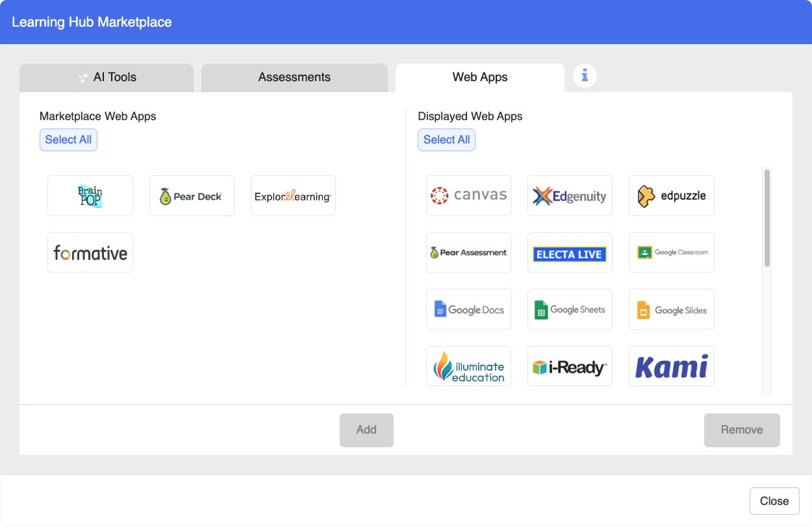
Task: Click the Remove button
Action: [x=742, y=430]
